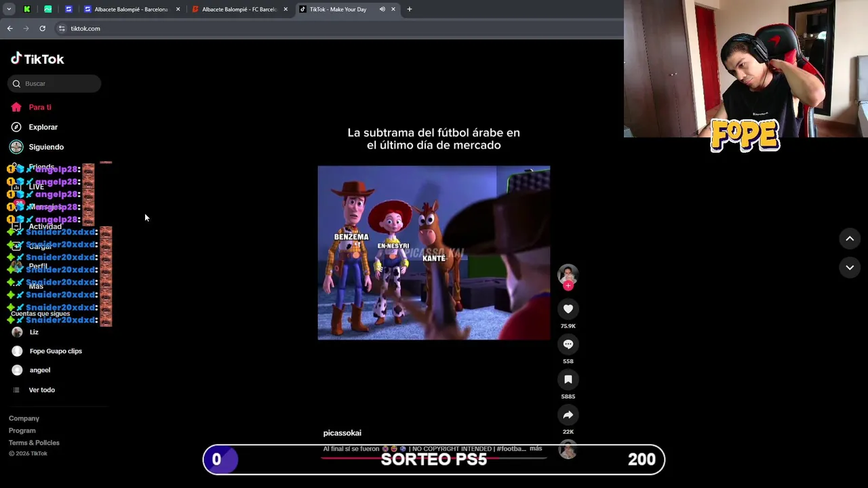Expand the Company footer section
The width and height of the screenshot is (868, 488).
(x=24, y=418)
